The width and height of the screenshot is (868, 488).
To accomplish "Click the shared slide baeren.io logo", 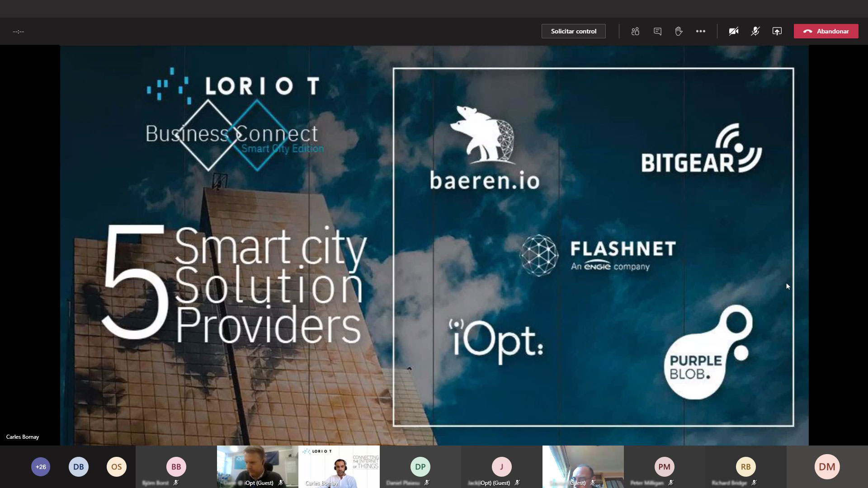I will (485, 148).
